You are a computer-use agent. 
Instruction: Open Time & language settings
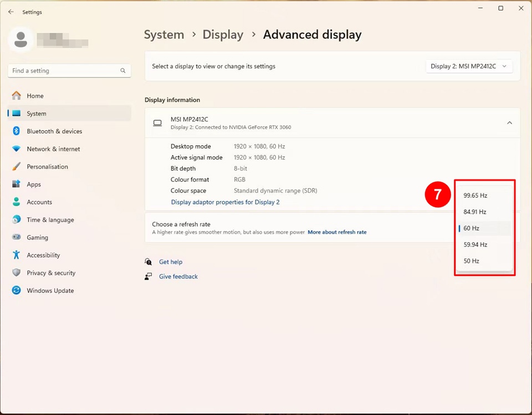[x=69, y=219]
